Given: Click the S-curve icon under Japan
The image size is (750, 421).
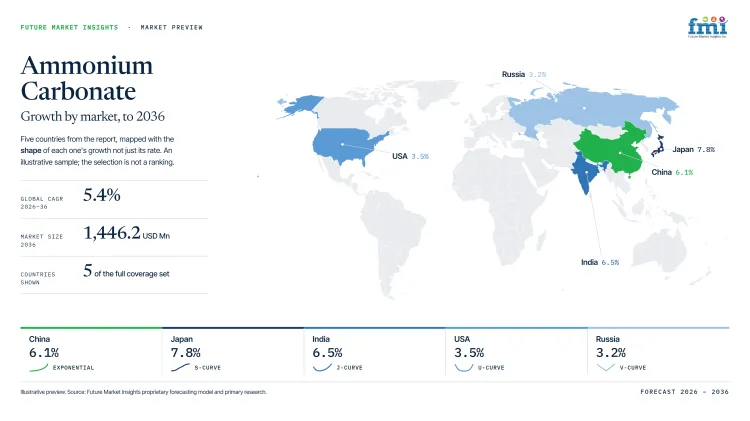Looking at the screenshot, I should click(180, 367).
